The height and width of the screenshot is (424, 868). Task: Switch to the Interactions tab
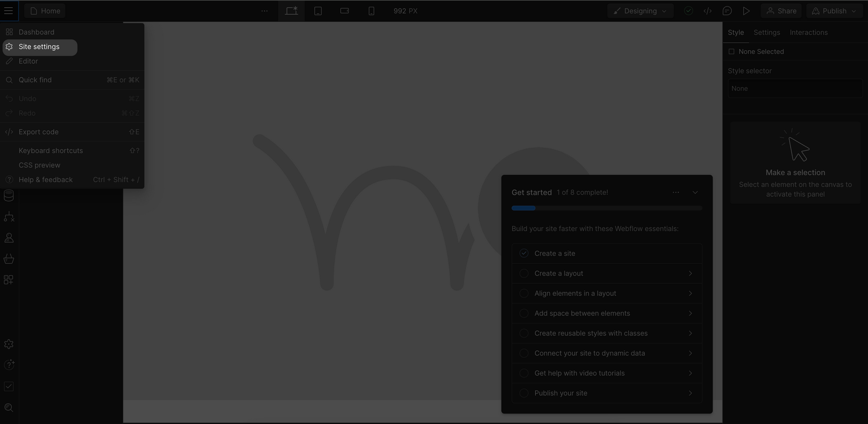tap(809, 33)
